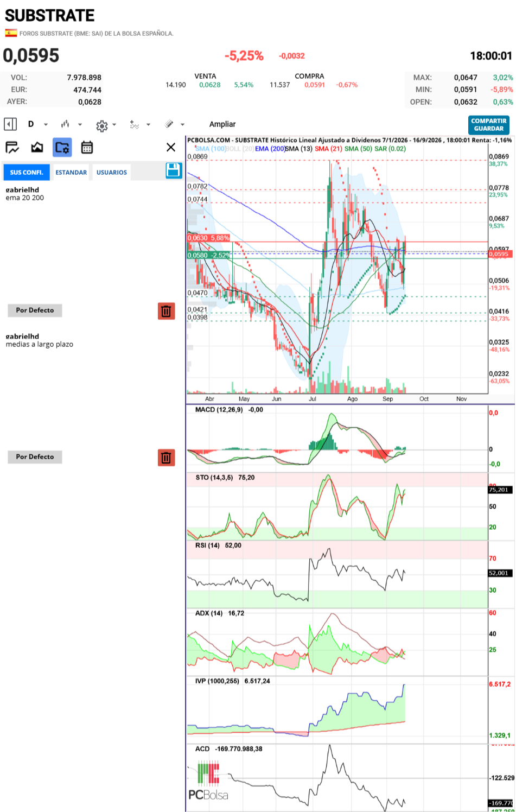Set 'medias a largo plazo' as Por Defecto

[x=35, y=457]
